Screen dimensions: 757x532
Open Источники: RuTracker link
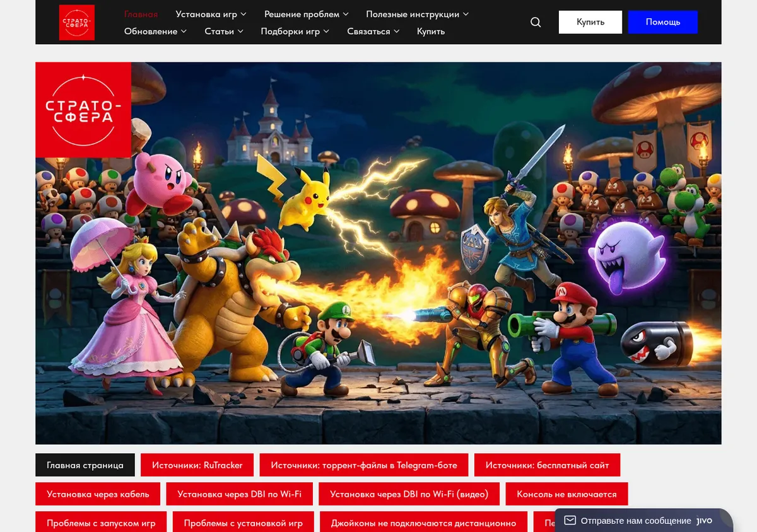pos(197,465)
